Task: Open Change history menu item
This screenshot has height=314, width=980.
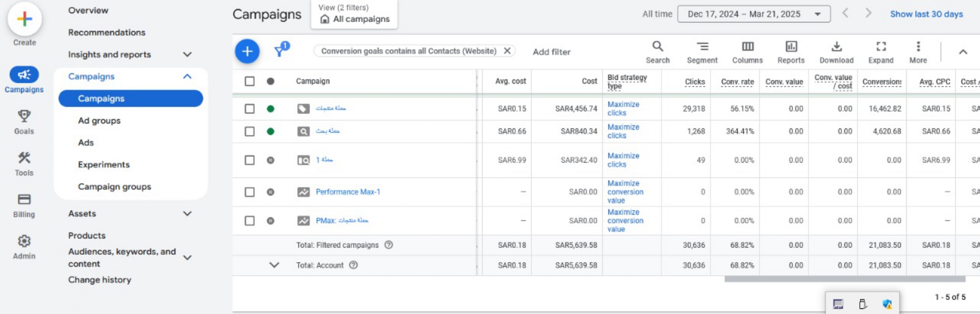Action: tap(99, 280)
